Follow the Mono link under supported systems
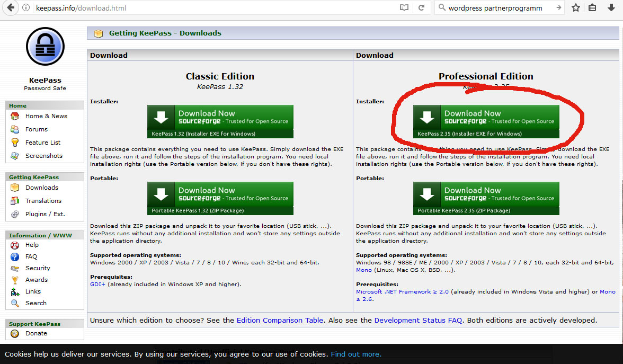The height and width of the screenshot is (364, 623). click(x=363, y=270)
